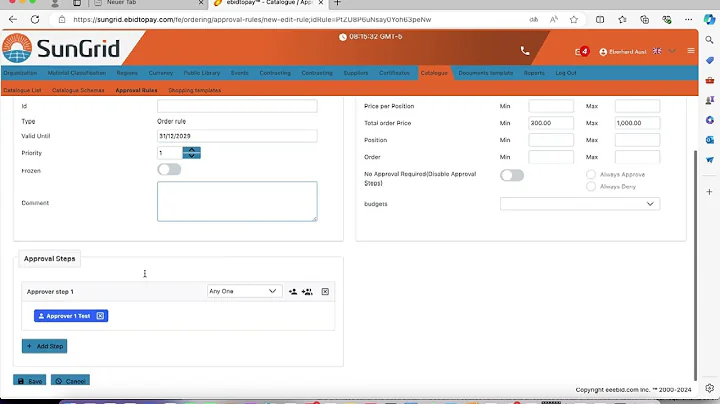Click Log Out in the menu bar
Screen dimensions: 720x404
pos(566,73)
